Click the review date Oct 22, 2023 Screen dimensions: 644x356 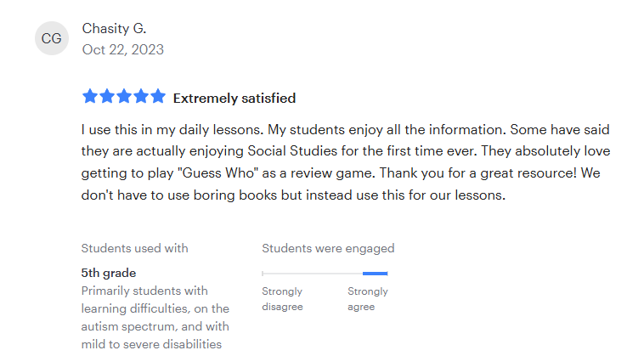tap(123, 49)
